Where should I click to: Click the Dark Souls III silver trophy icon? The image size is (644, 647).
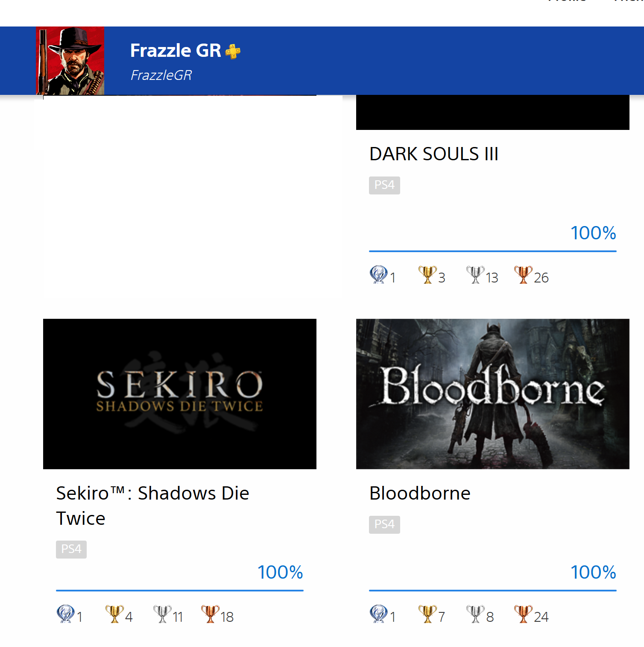475,274
